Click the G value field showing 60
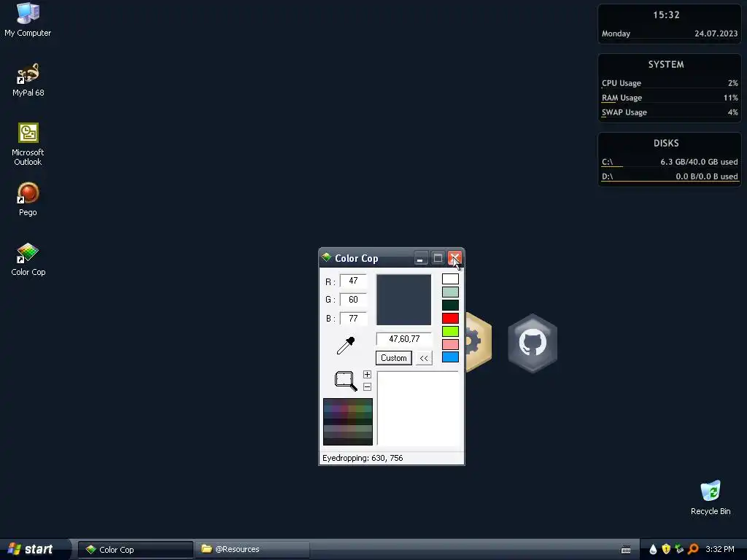 click(x=353, y=300)
